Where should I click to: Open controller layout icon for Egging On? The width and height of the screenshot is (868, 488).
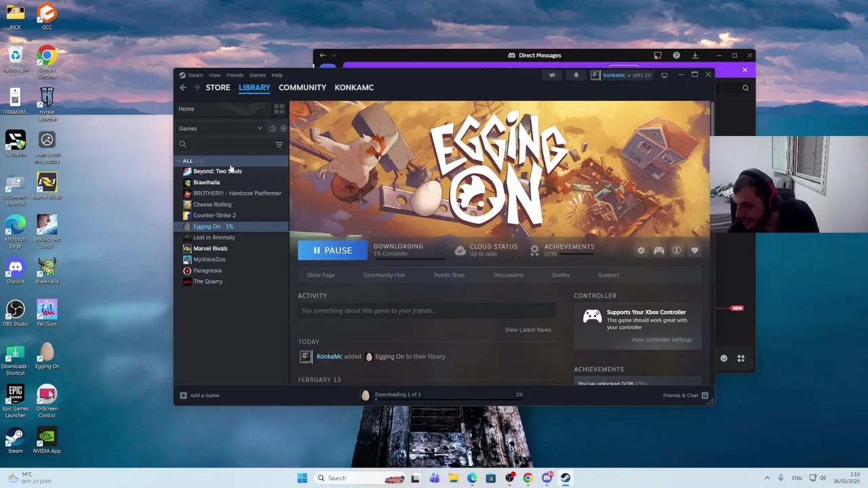coord(658,251)
